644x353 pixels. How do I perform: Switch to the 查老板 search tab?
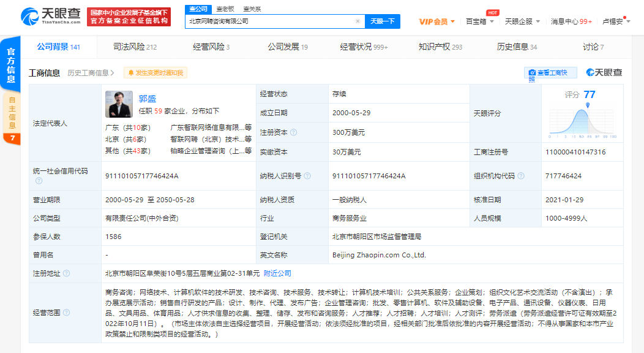click(225, 9)
